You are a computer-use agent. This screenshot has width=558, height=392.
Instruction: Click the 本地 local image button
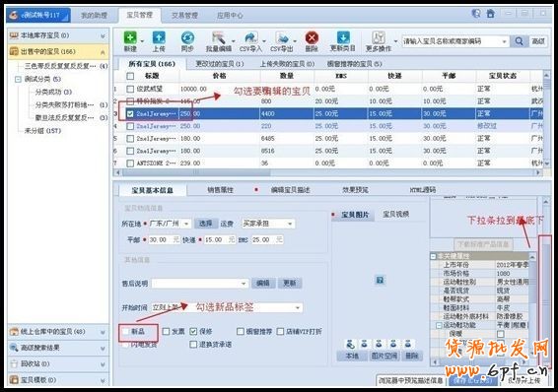coord(352,356)
